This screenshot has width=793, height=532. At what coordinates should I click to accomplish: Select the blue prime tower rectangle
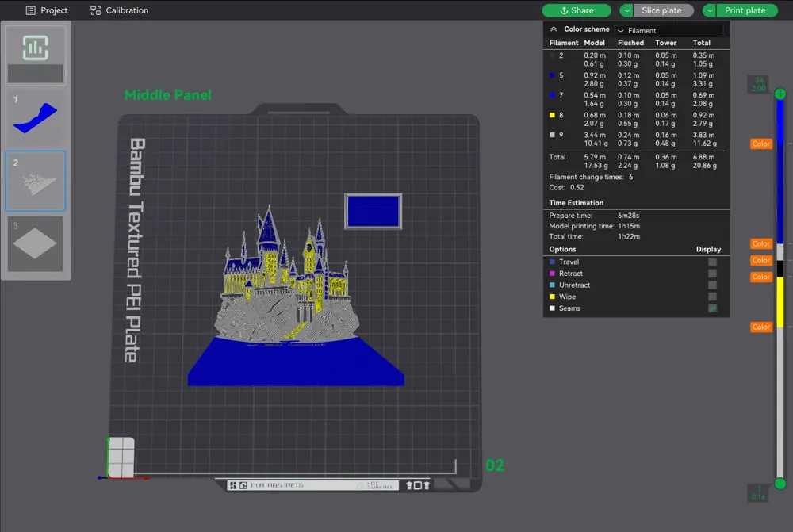coord(374,212)
